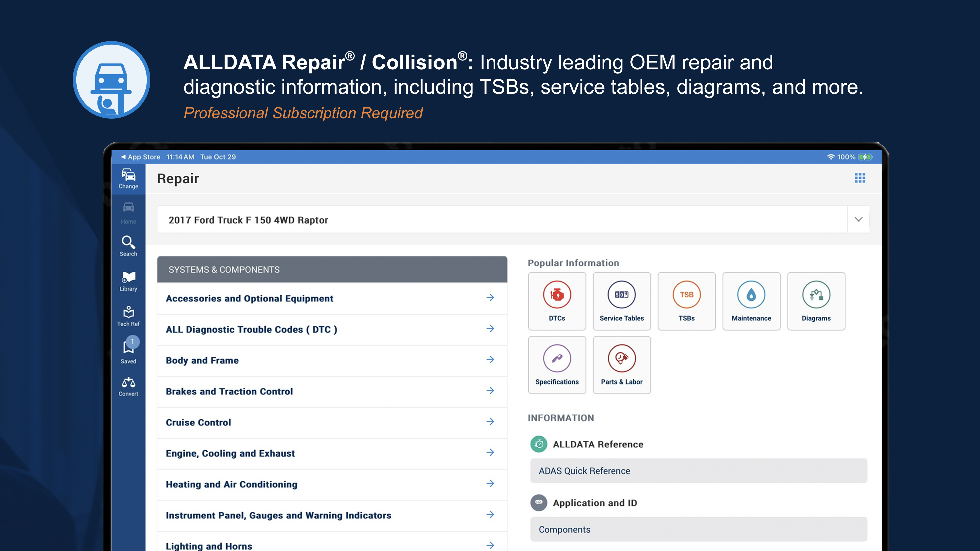This screenshot has width=980, height=551.
Task: Open the Maintenance droplet tile
Action: [x=751, y=301]
